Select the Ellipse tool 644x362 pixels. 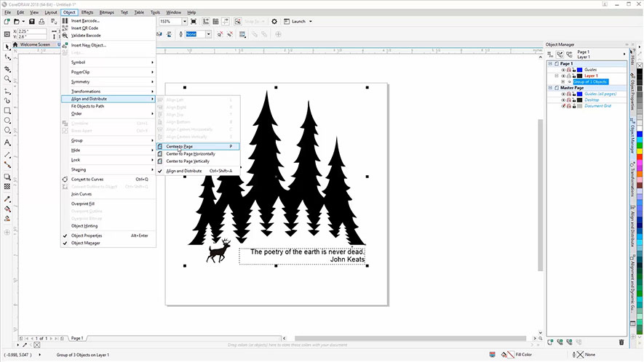pyautogui.click(x=7, y=121)
